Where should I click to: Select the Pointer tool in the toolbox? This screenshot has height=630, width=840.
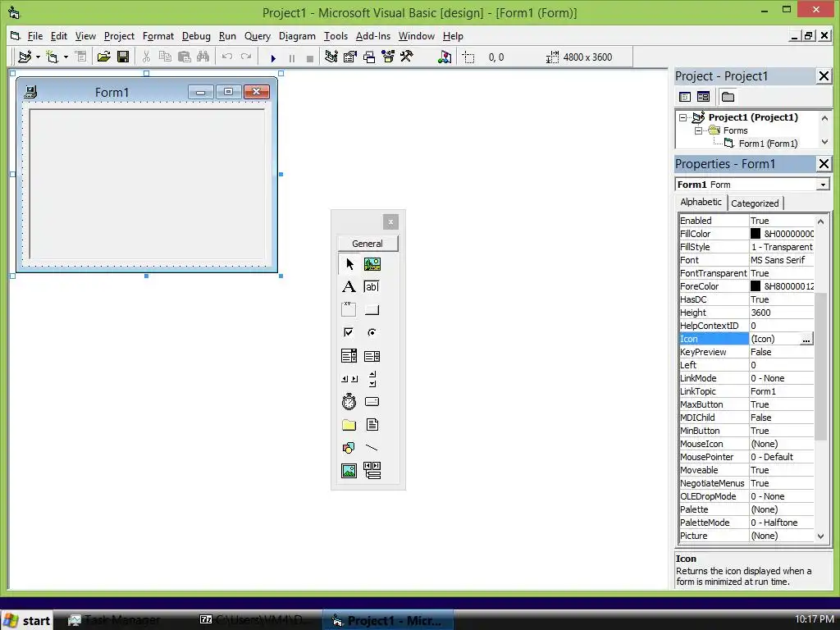click(x=349, y=264)
